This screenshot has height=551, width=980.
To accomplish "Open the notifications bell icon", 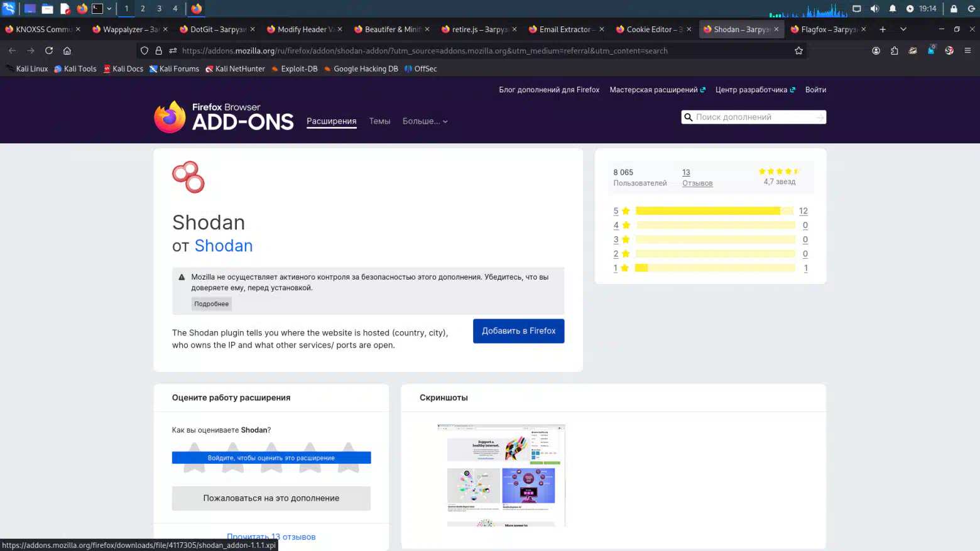I will [893, 9].
